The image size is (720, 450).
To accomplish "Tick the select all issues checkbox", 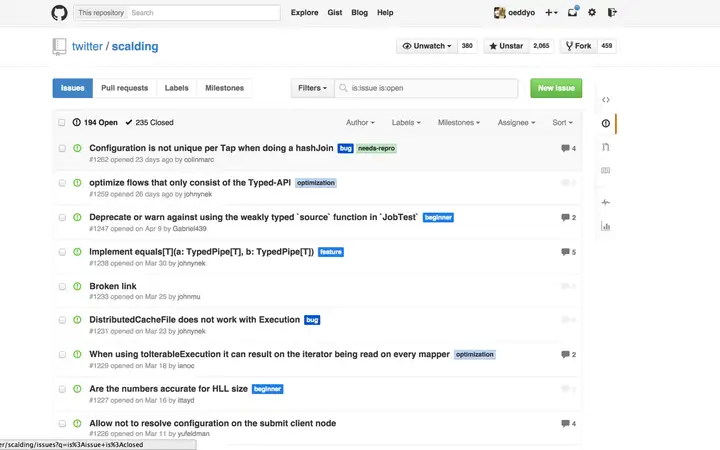I will pos(62,123).
